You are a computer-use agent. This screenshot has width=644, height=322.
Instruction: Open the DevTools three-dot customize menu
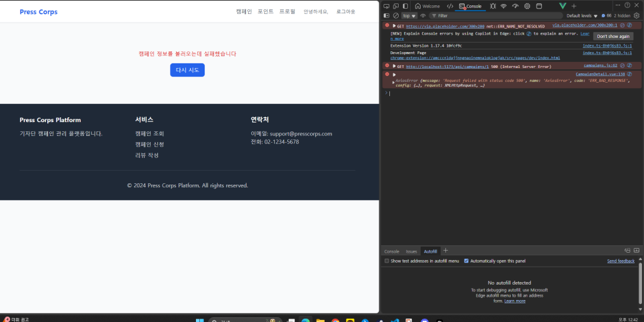coord(618,5)
